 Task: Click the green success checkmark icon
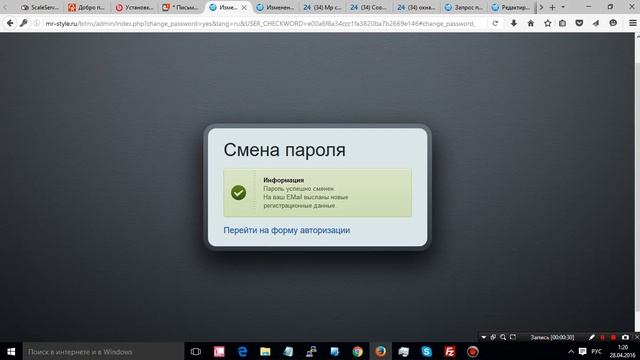point(238,193)
